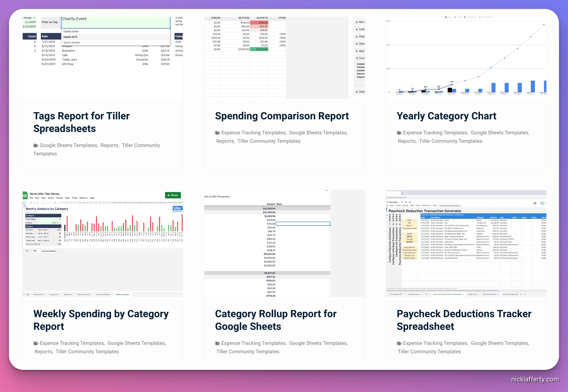Select Reports tag under Tags Report card
568x392 pixels.
coord(109,145)
